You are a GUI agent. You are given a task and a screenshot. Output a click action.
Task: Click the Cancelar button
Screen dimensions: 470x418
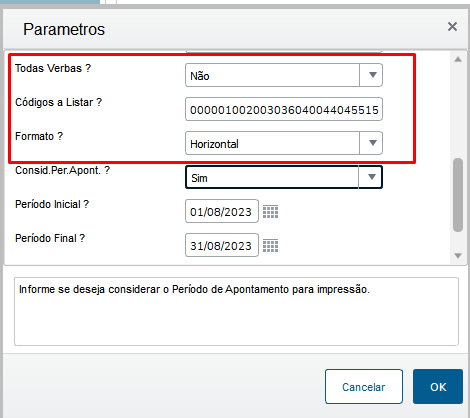pos(364,387)
